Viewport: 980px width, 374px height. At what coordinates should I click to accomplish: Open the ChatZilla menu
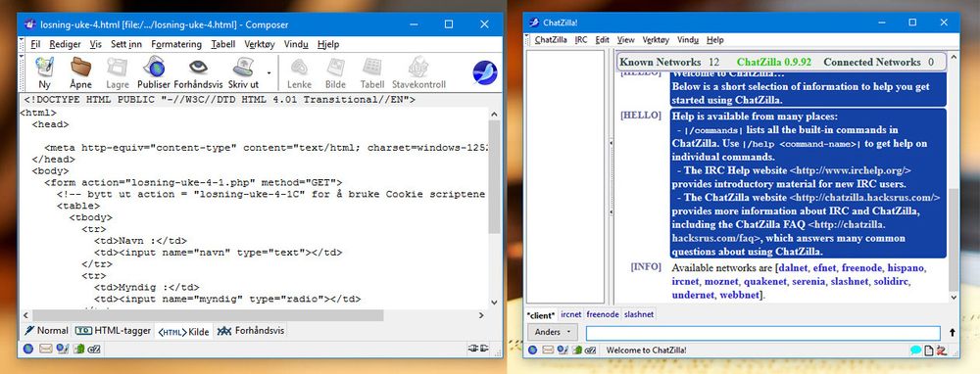point(551,40)
